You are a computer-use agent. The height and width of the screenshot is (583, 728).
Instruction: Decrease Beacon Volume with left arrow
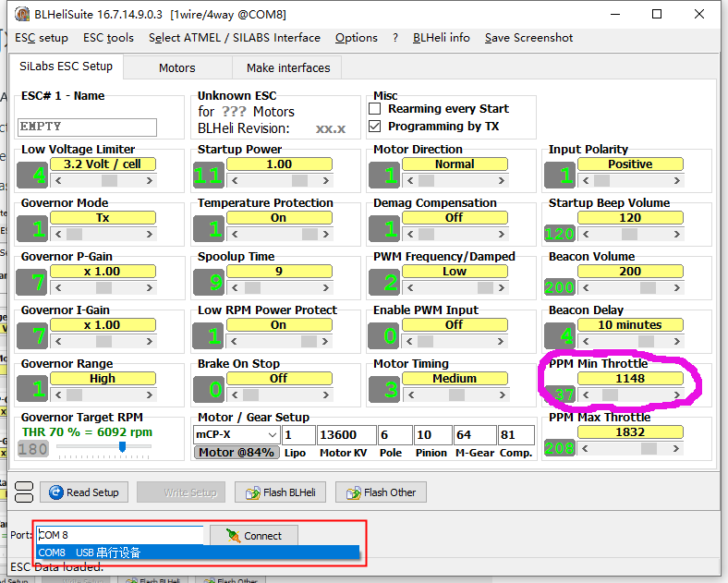[586, 287]
